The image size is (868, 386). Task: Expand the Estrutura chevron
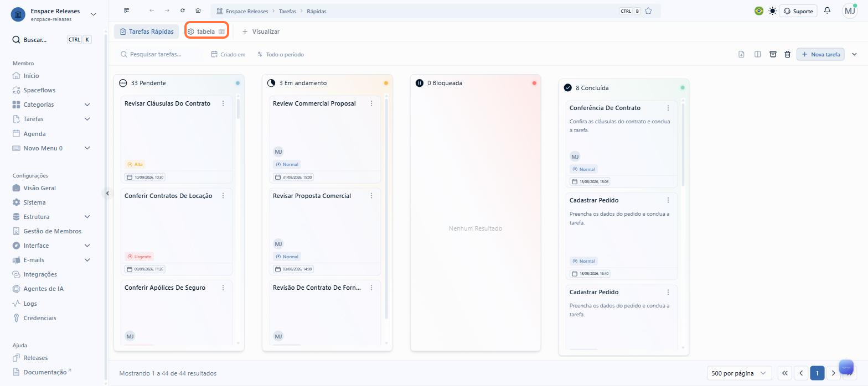coord(87,217)
